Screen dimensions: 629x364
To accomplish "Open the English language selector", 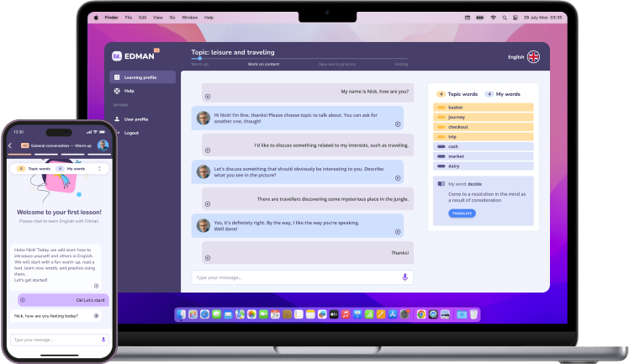I will pos(516,57).
